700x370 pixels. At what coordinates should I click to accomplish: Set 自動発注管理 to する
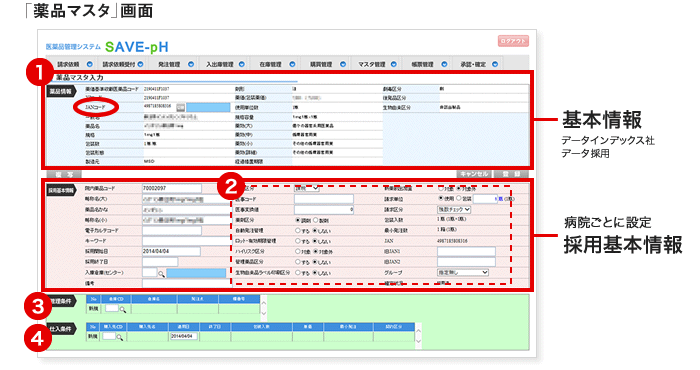(298, 231)
